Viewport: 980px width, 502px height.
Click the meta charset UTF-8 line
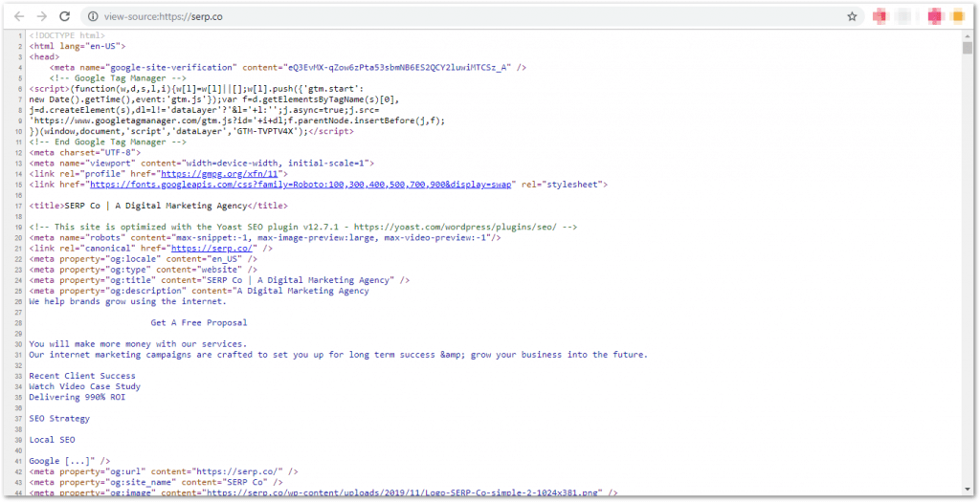[85, 152]
